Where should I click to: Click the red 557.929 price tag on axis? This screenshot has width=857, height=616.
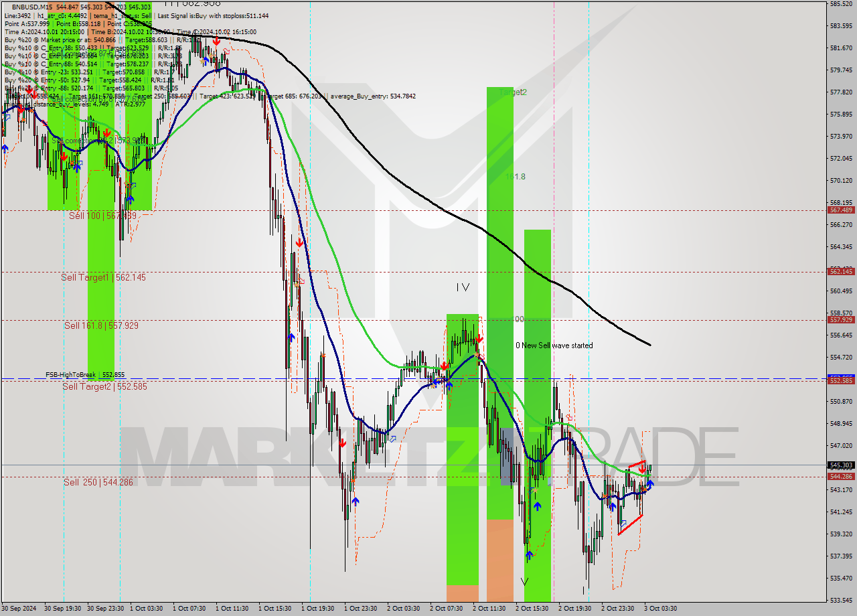[x=841, y=319]
